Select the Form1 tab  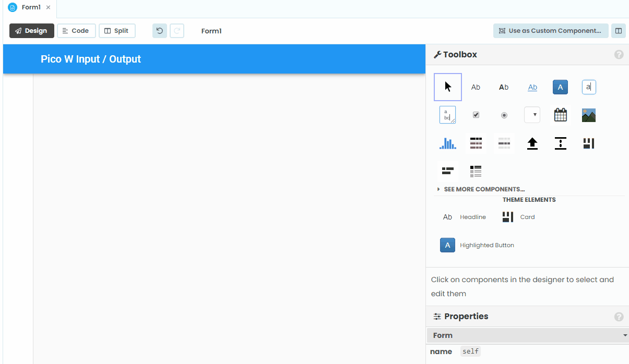[x=30, y=8]
